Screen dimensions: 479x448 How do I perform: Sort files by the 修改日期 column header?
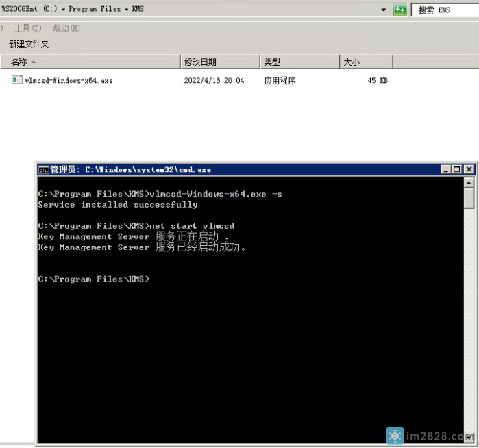[220, 62]
